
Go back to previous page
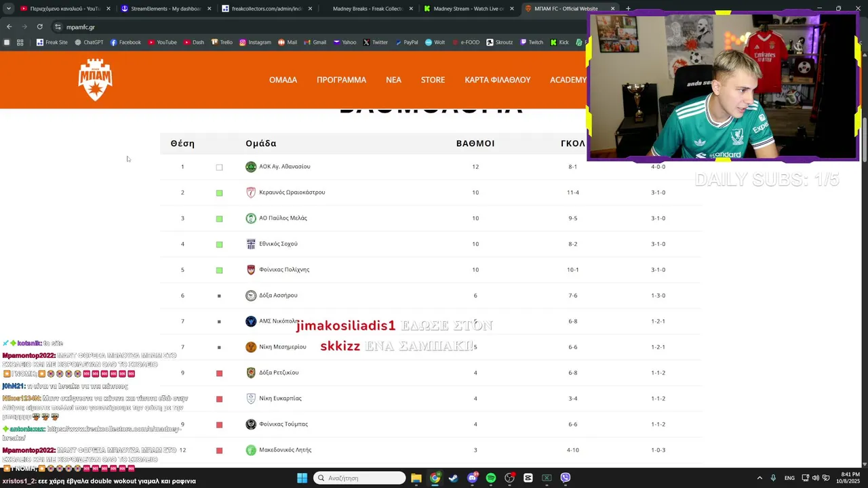[x=9, y=27]
